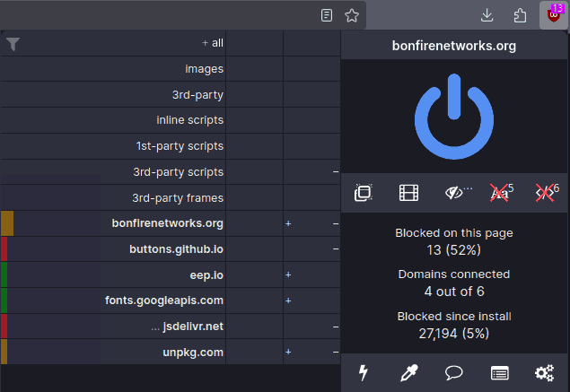This screenshot has width=570, height=392.
Task: Toggle block all popups icon
Action: tap(364, 192)
